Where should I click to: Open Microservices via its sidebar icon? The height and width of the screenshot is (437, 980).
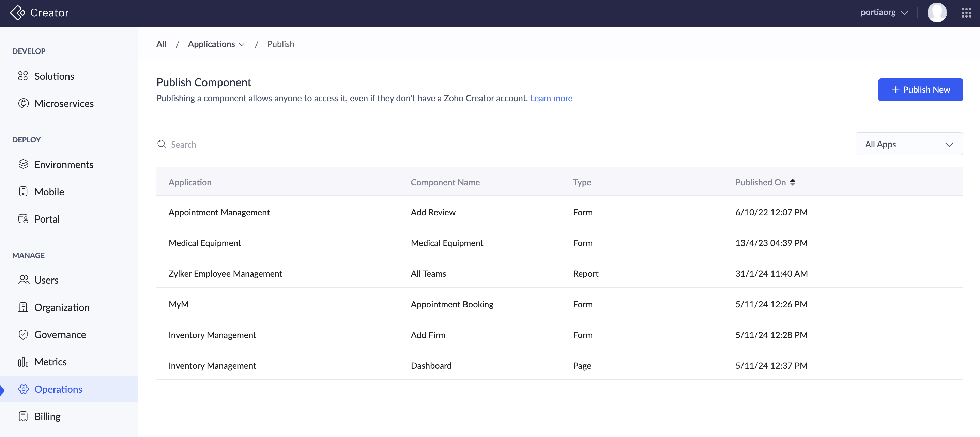point(23,103)
